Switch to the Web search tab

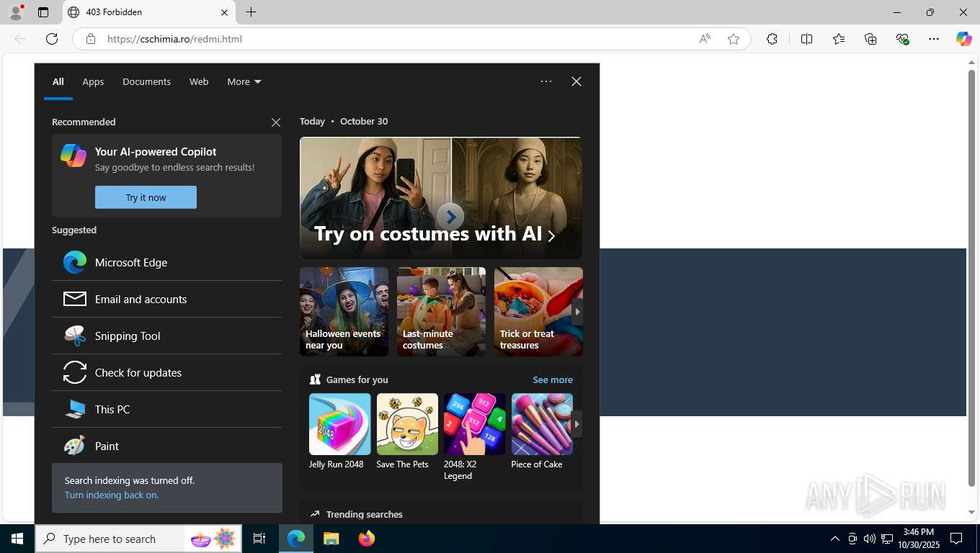199,81
